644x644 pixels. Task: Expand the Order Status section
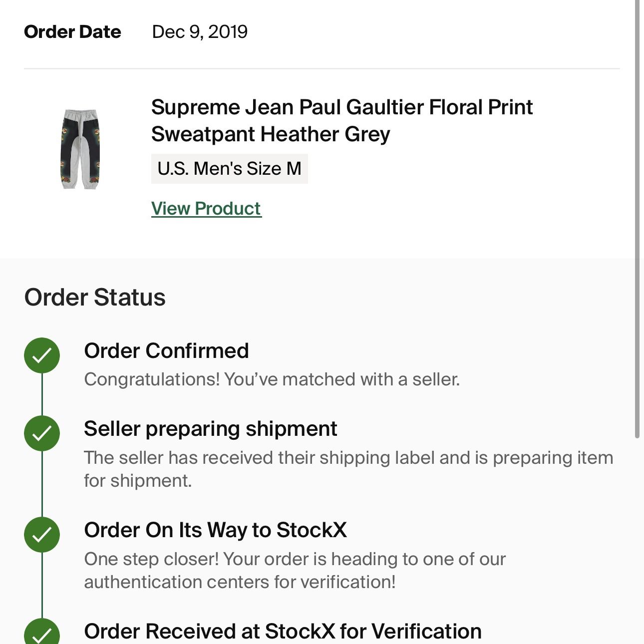[x=95, y=297]
